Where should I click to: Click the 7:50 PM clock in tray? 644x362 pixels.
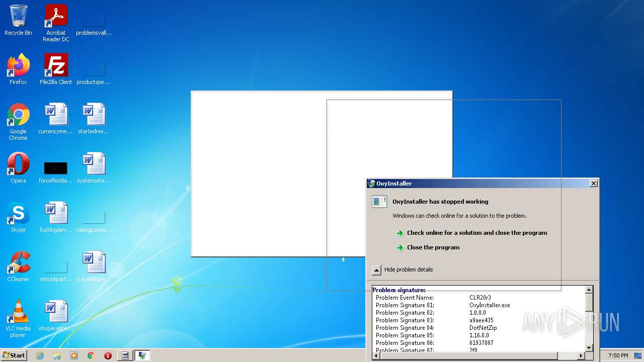pos(618,355)
